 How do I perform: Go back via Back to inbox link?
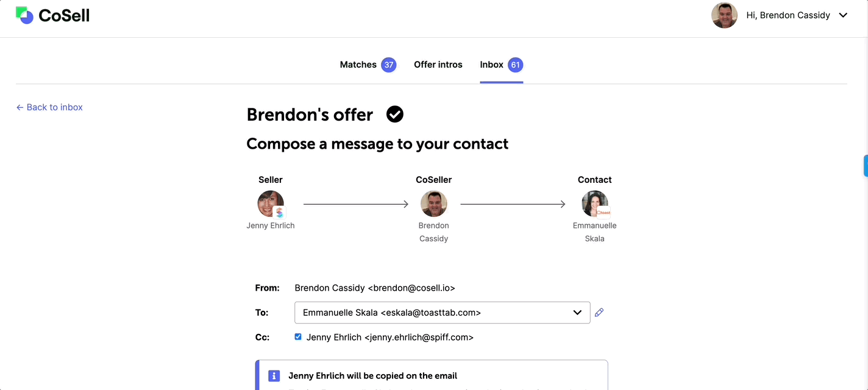49,107
